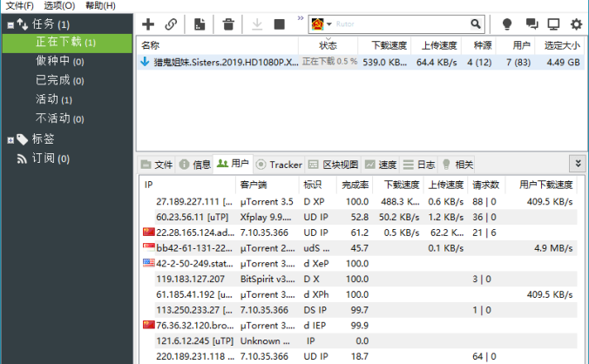Screen dimensions: 589x364
Task: Sort torrent list by 下载速度 header
Action: coord(384,45)
